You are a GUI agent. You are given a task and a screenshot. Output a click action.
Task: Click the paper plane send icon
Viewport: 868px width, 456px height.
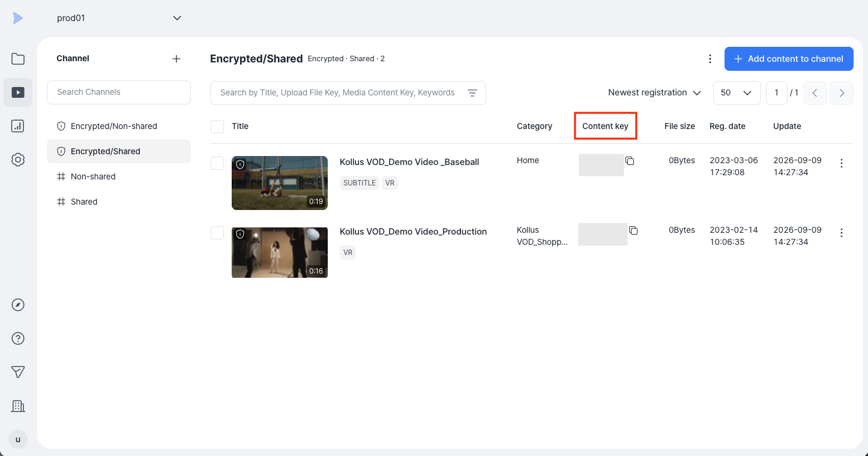[x=18, y=372]
